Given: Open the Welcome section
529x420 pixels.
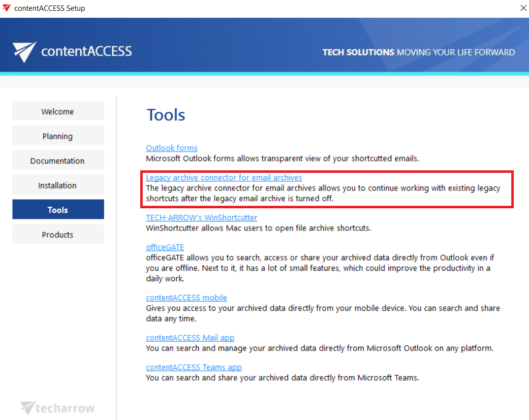Looking at the screenshot, I should point(58,111).
